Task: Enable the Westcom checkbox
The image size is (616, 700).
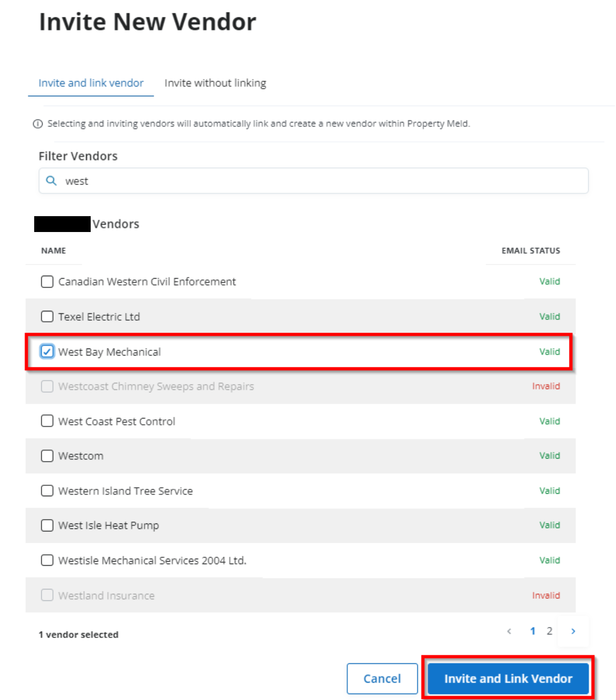Action: click(x=47, y=456)
